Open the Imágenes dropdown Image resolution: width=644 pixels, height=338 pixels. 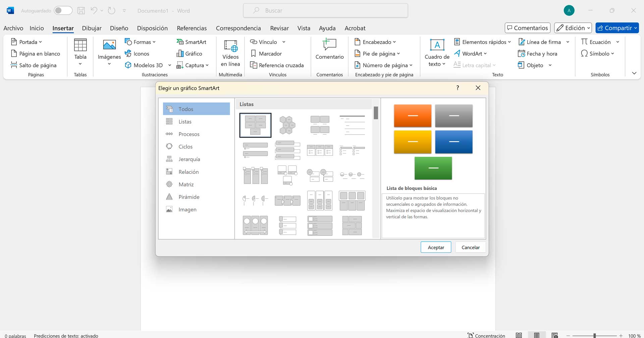pos(109,64)
